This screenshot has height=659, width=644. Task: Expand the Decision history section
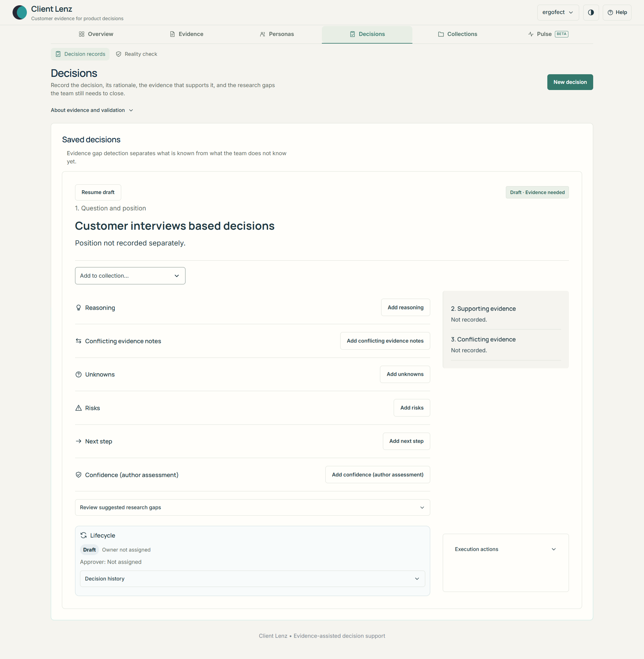coord(252,579)
